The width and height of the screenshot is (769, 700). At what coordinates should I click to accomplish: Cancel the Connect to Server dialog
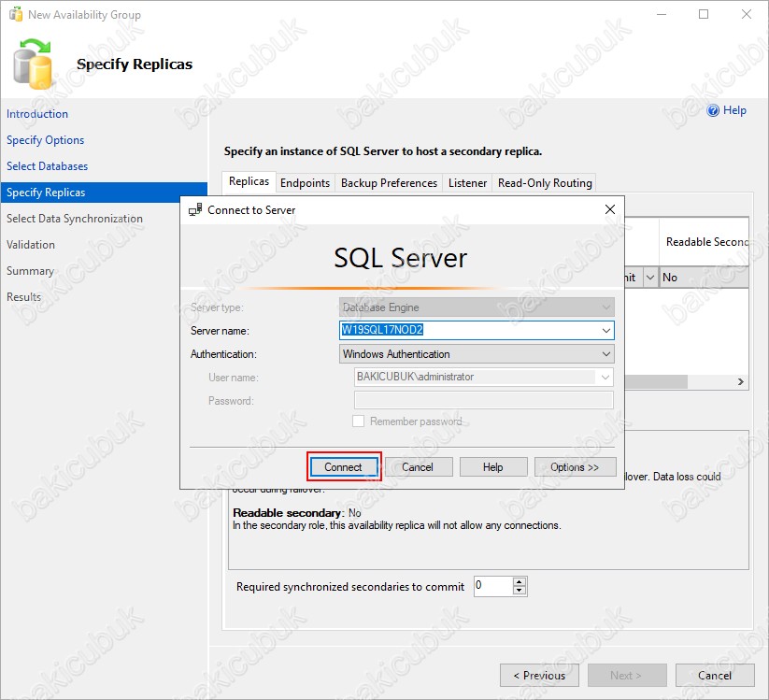(418, 467)
